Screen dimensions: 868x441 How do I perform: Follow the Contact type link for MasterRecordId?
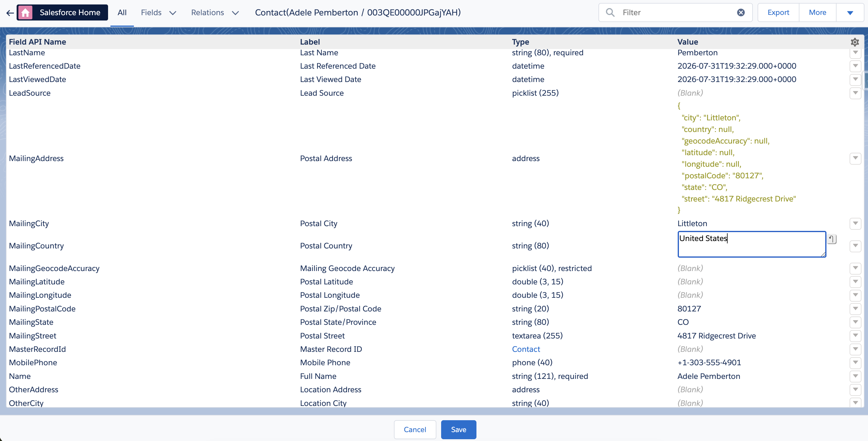click(x=526, y=349)
